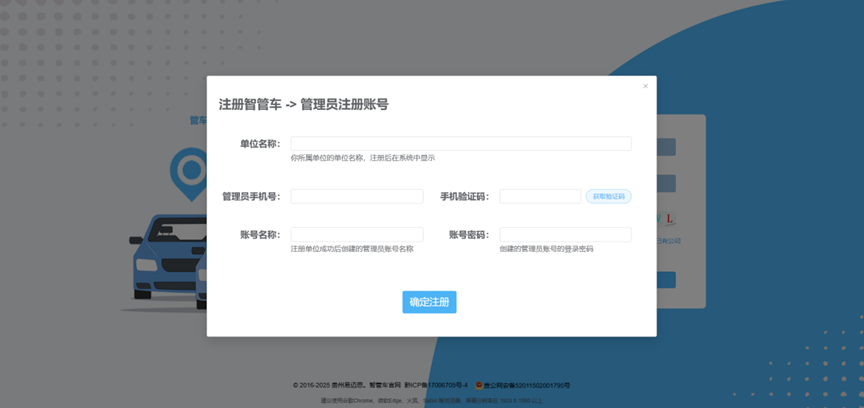Click the 单位名称 label
This screenshot has height=408, width=864.
click(x=259, y=144)
